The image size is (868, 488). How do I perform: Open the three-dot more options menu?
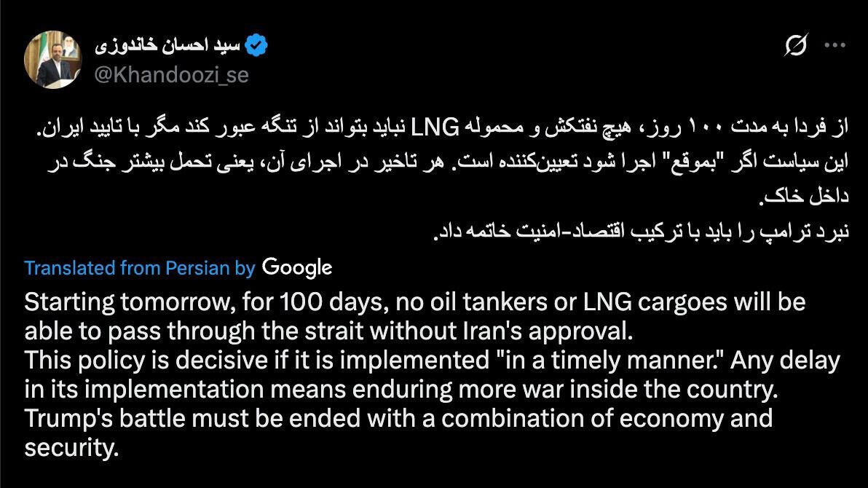834,46
